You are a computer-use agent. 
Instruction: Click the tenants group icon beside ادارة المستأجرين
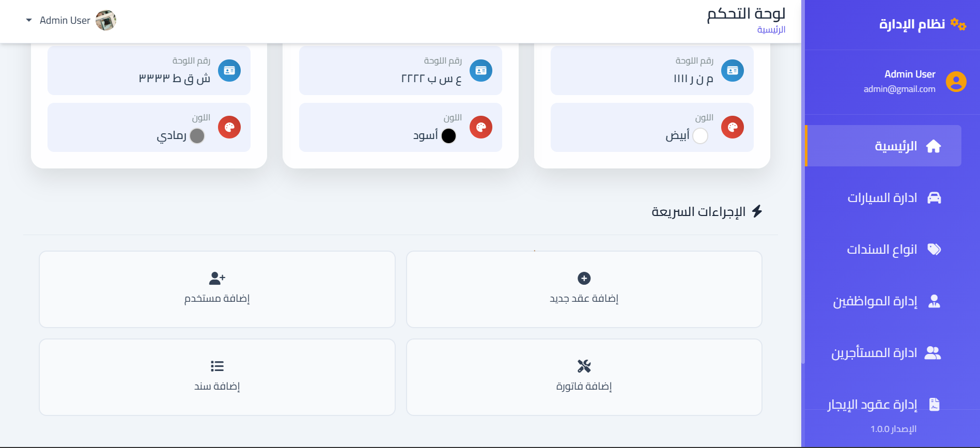coord(933,352)
